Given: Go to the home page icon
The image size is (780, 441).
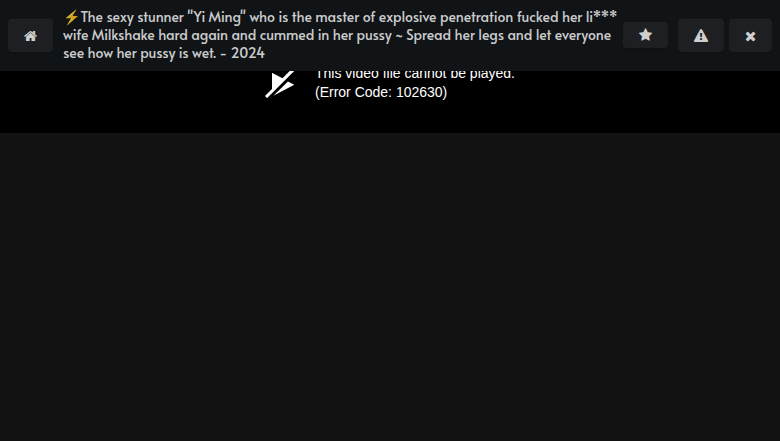Looking at the screenshot, I should click(x=30, y=36).
